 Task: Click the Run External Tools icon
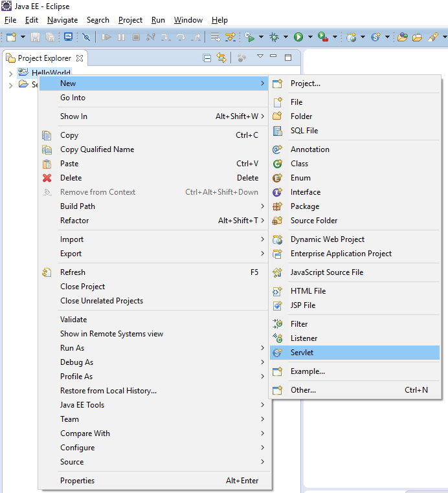tap(323, 37)
